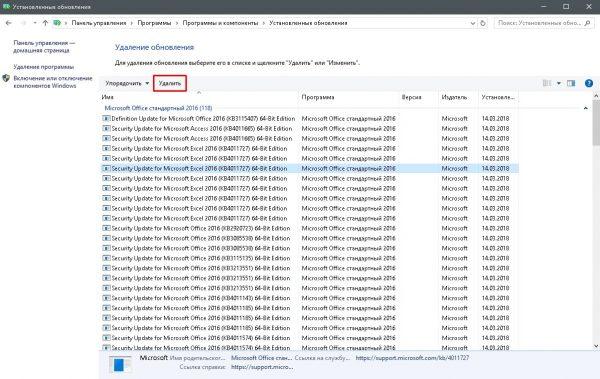Sort by the Установлено column header
This screenshot has height=379, width=600.
coord(498,97)
